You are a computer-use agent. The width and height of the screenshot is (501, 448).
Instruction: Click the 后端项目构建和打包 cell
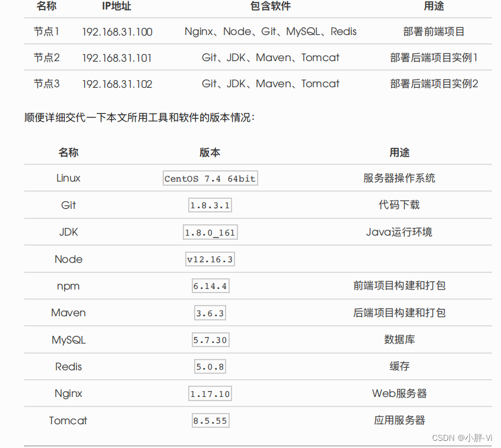[399, 313]
